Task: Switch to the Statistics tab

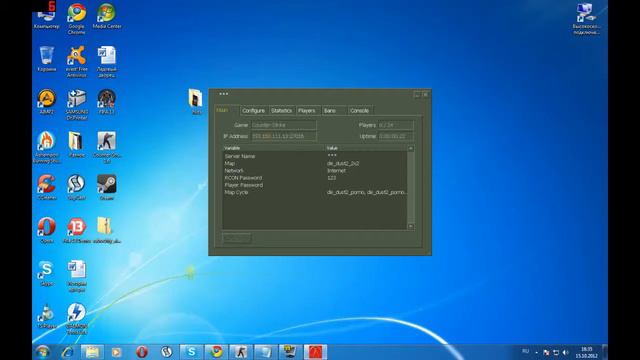Action: click(281, 111)
